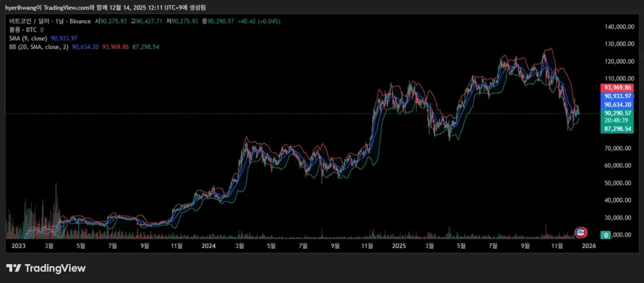Click the 30,000.00 price axis label

coord(618,218)
